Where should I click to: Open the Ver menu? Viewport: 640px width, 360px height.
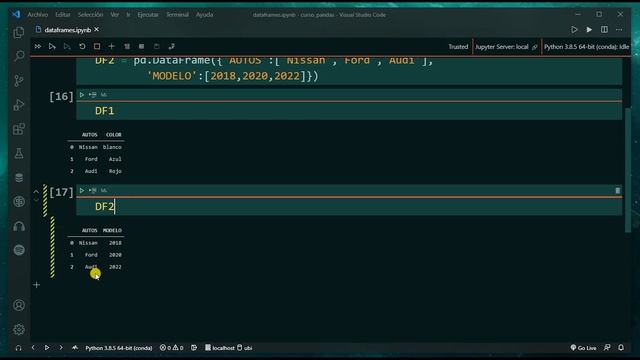115,15
